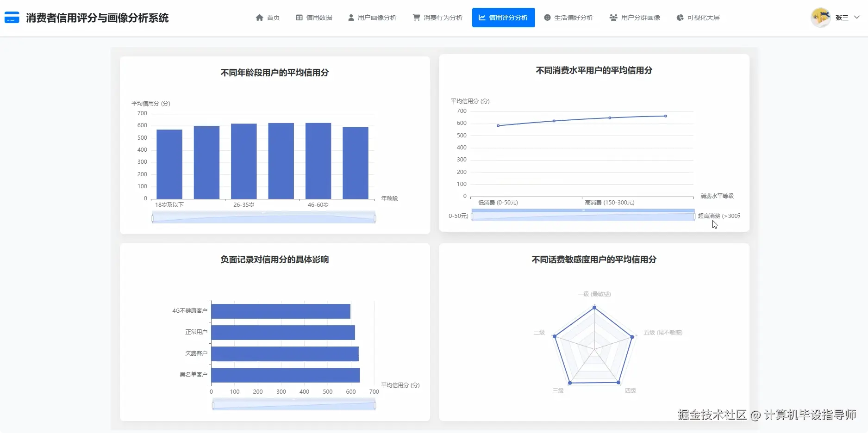This screenshot has height=433, width=868.
Task: Click the group icon next to 用户分群画像
Action: (613, 17)
